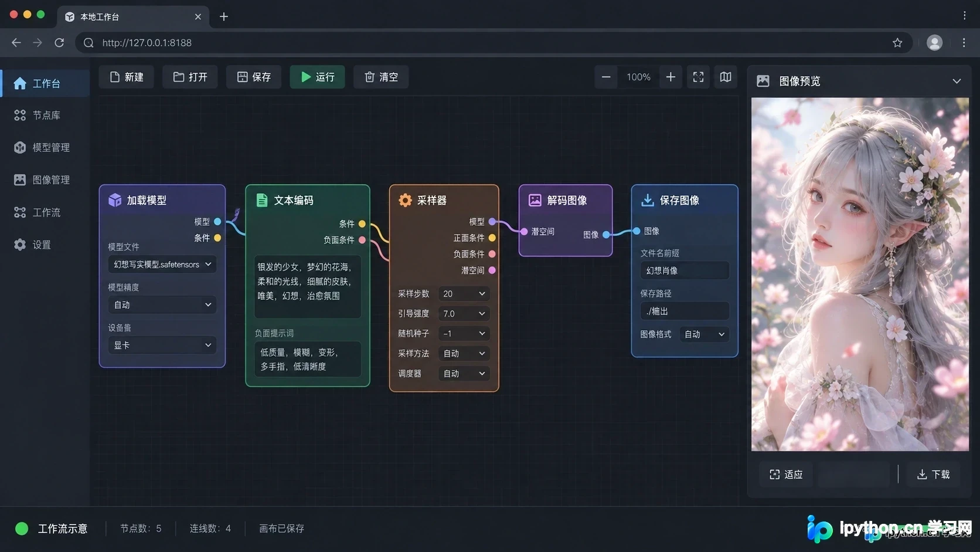Click the 负面提示词 text box
980x552 pixels.
tap(307, 359)
